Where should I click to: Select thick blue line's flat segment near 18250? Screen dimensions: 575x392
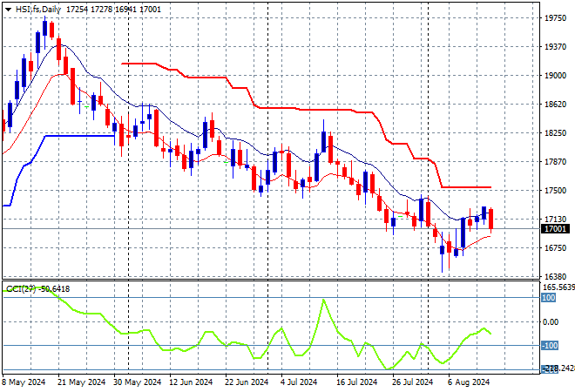80,136
